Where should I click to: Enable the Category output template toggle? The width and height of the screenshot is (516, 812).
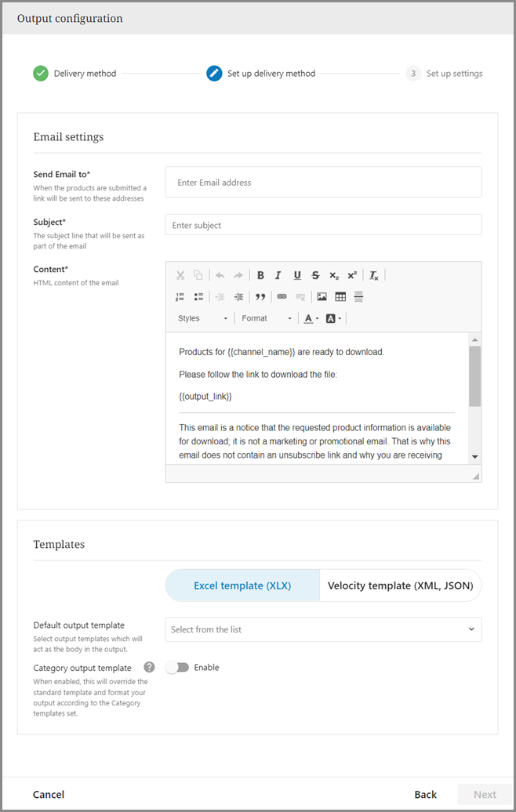point(178,668)
